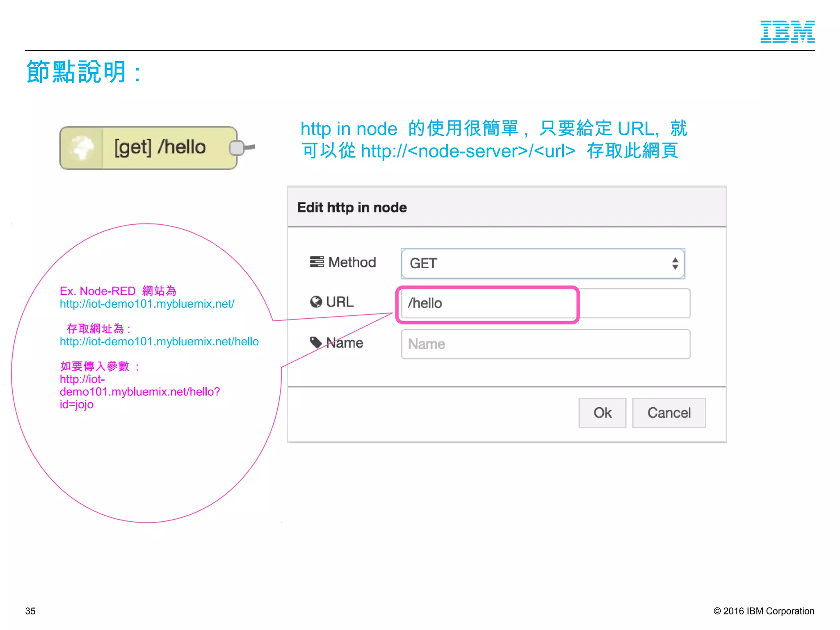Click the URL globe icon
The height and width of the screenshot is (630, 840).
[x=316, y=302]
